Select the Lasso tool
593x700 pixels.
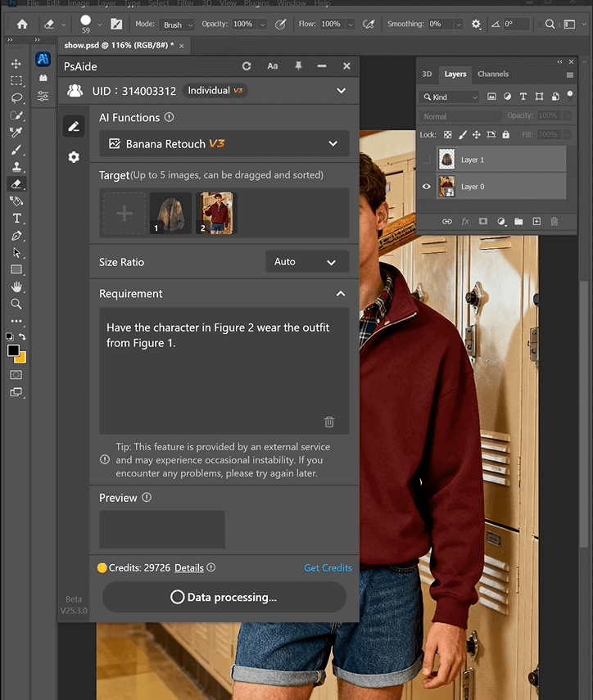16,98
